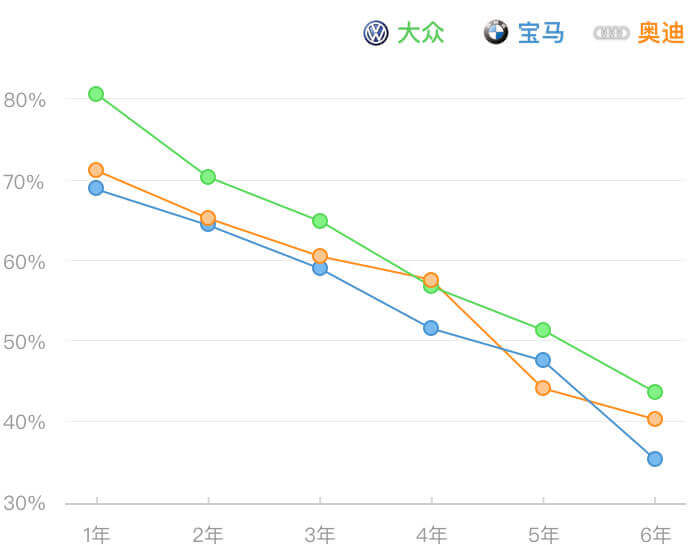Select the green data point at 2年

pyautogui.click(x=208, y=177)
